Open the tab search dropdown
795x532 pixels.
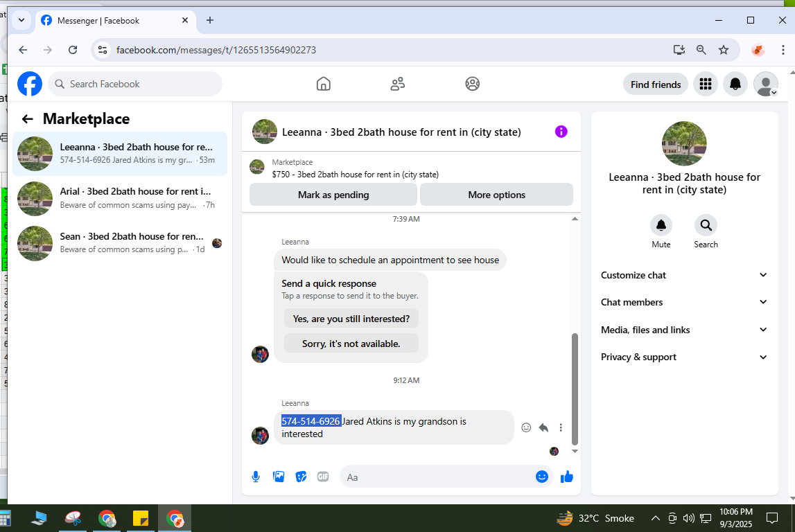tap(21, 20)
